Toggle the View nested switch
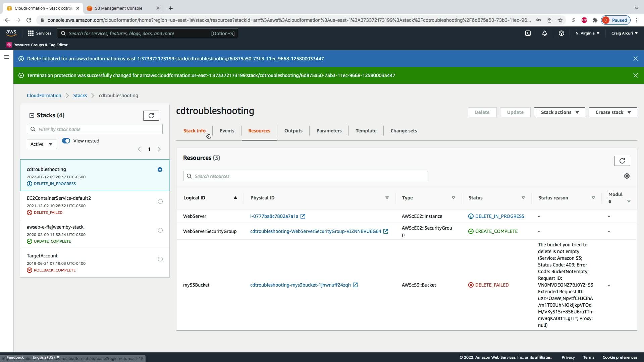Screen dimensions: 644x362 pyautogui.click(x=66, y=141)
